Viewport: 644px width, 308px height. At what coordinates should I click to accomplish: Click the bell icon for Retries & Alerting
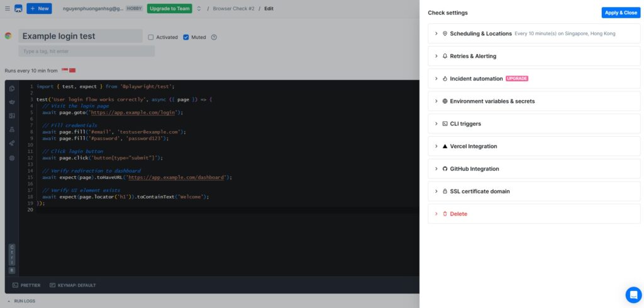445,56
